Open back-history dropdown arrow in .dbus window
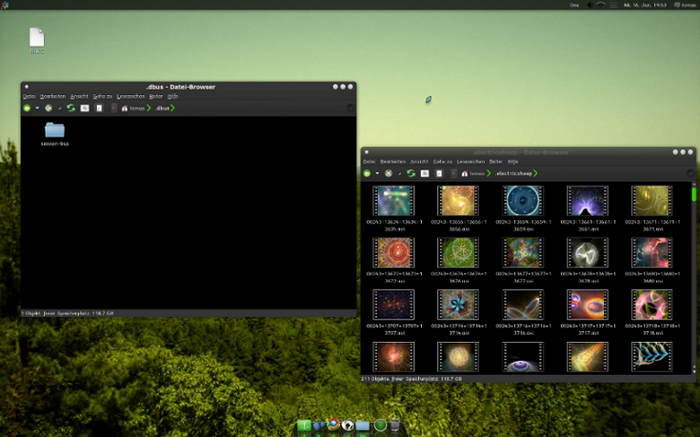 (37, 108)
